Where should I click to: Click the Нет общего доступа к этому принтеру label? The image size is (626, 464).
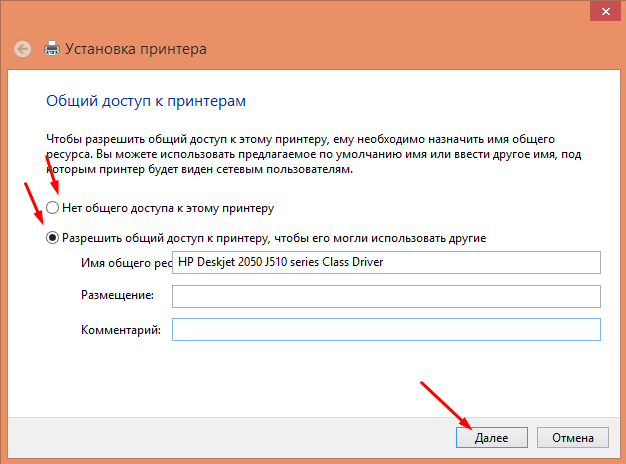coord(167,208)
